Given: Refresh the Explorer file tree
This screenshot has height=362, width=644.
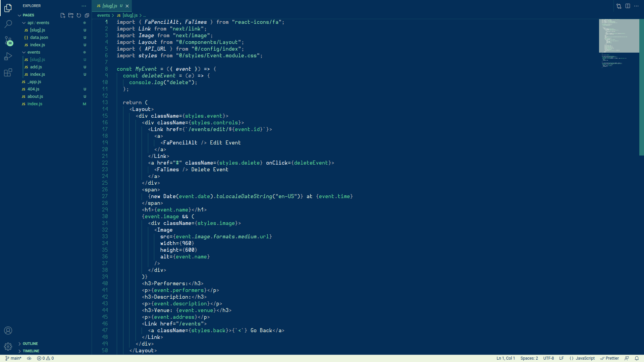Looking at the screenshot, I should [79, 15].
